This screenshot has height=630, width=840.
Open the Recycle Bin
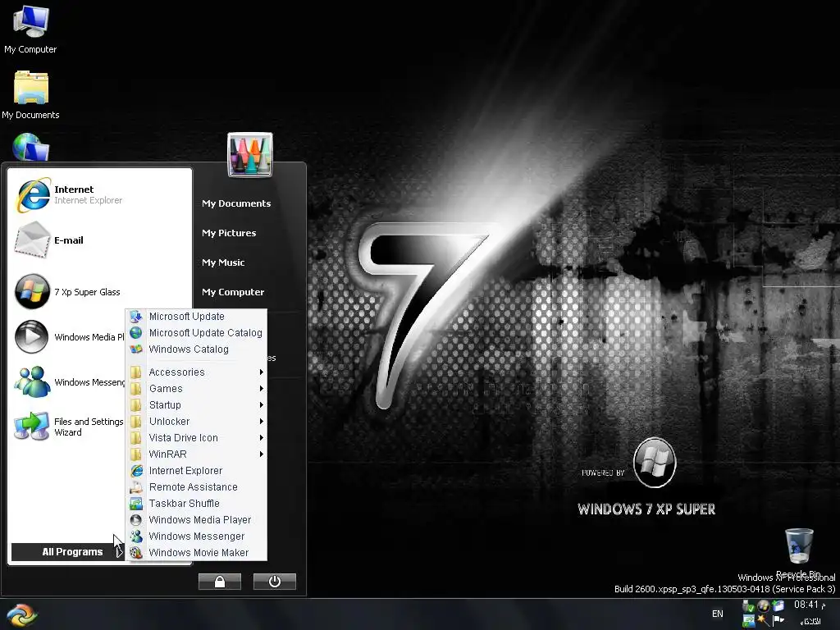[x=799, y=552]
